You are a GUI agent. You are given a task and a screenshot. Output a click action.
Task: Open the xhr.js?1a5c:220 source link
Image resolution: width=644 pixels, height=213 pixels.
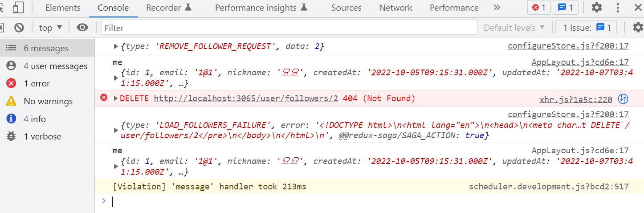tap(576, 100)
